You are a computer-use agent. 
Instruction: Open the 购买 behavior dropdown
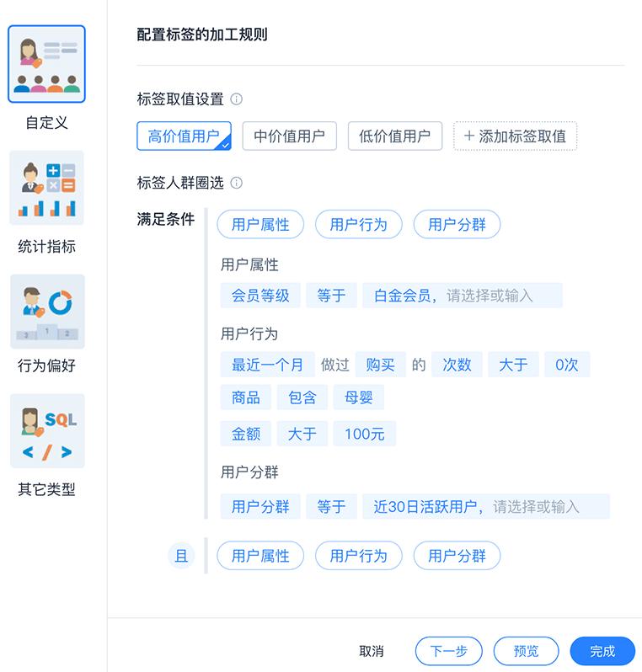380,365
